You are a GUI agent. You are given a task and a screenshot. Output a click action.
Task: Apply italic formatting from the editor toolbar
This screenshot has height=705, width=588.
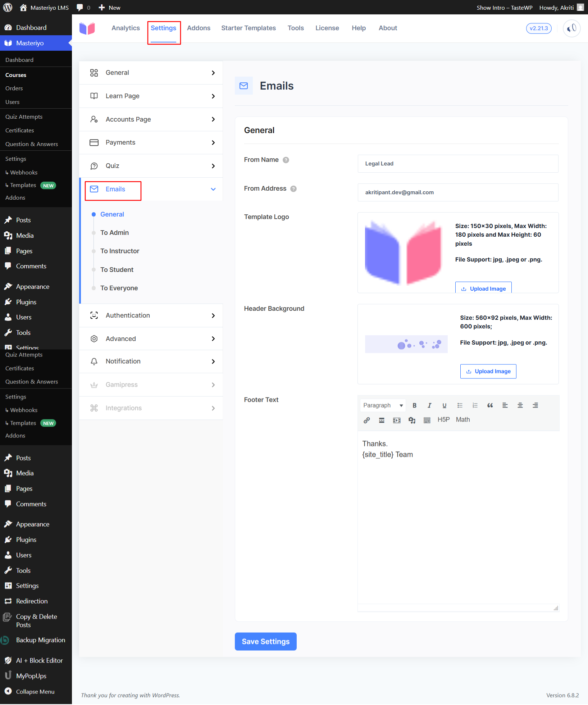[x=429, y=405]
